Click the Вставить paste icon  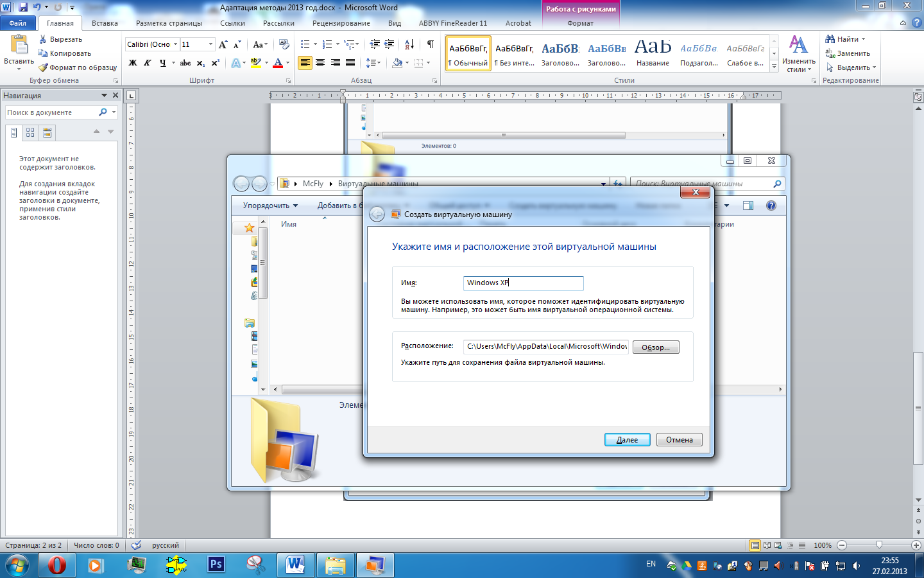[19, 44]
